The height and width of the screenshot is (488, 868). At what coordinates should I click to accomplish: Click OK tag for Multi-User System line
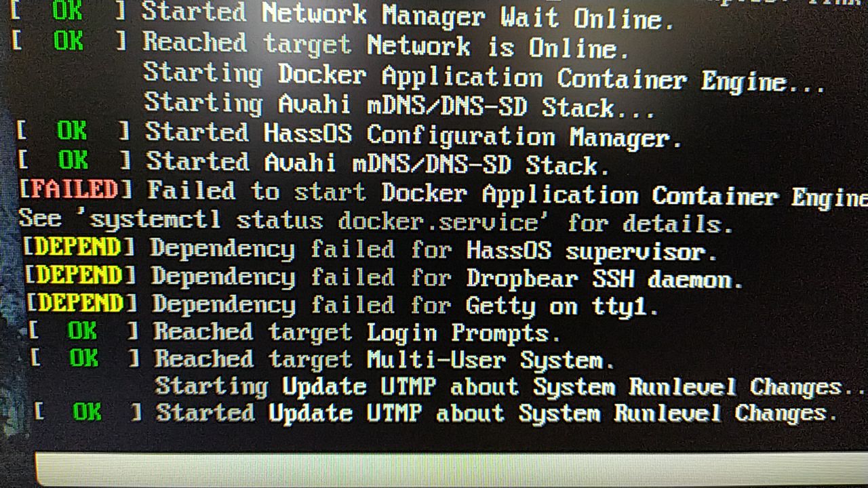pos(84,358)
